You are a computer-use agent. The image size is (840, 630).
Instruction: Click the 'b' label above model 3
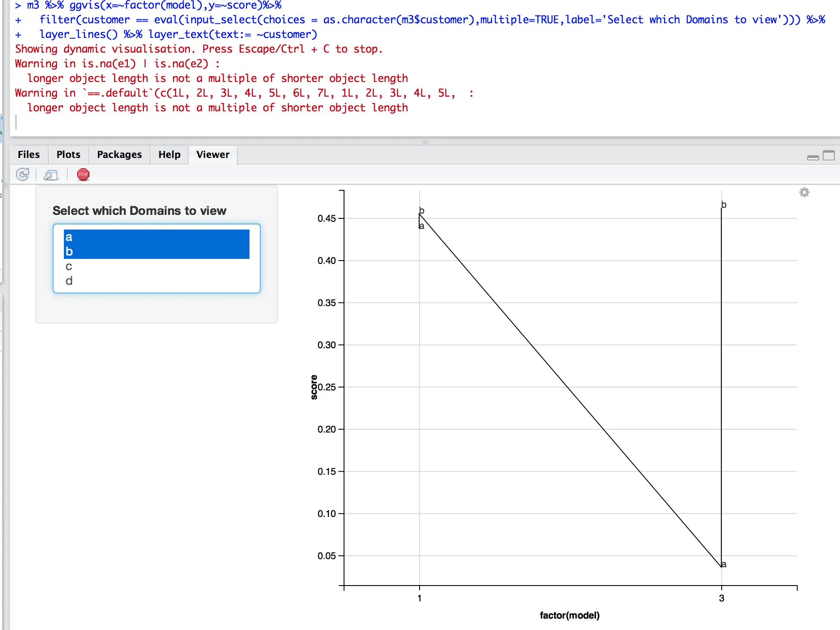coord(724,205)
